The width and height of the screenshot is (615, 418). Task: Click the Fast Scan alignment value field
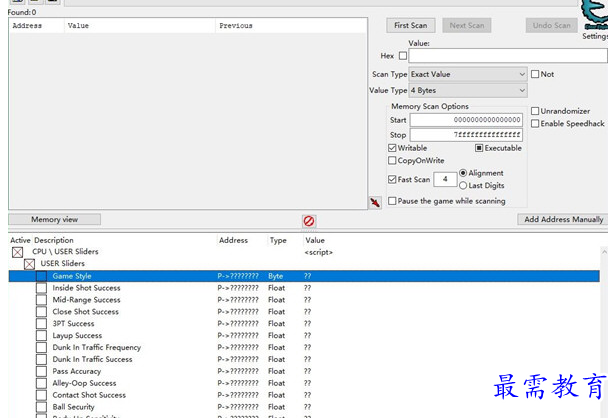445,179
